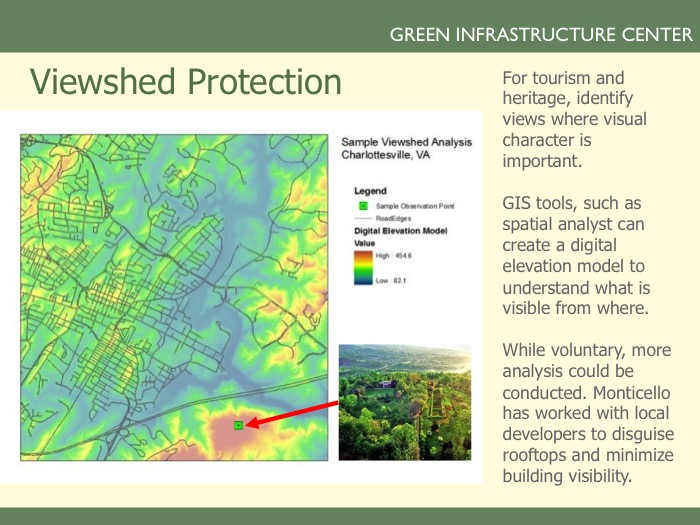This screenshot has width=700, height=525.
Task: Click the RoadEdges line symbol in the legend
Action: (362, 216)
